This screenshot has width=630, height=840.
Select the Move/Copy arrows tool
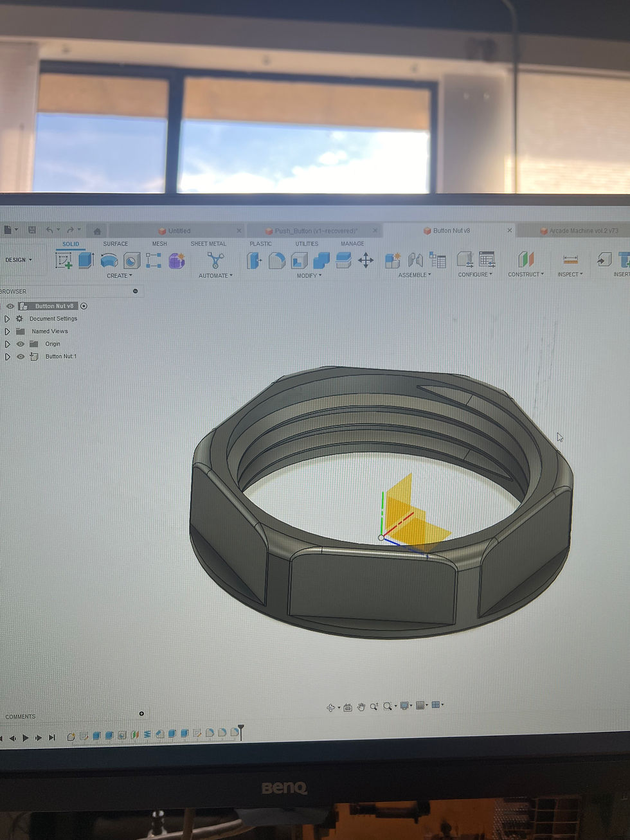(366, 260)
